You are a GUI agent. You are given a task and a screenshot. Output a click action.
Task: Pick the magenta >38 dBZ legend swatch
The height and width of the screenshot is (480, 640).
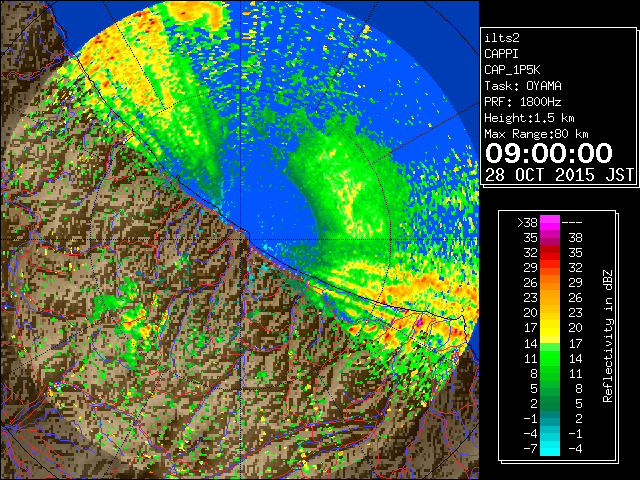tap(550, 222)
